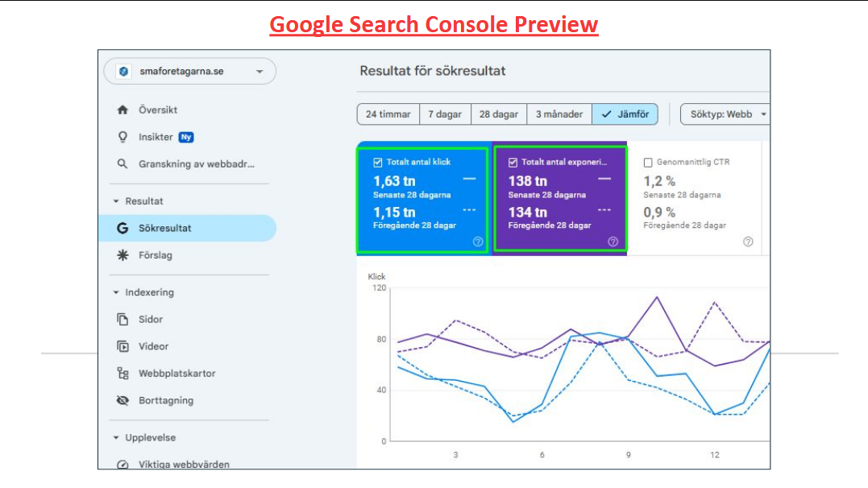Viewport: 868px width, 488px height.
Task: Click the Översikt home icon
Action: coord(123,110)
